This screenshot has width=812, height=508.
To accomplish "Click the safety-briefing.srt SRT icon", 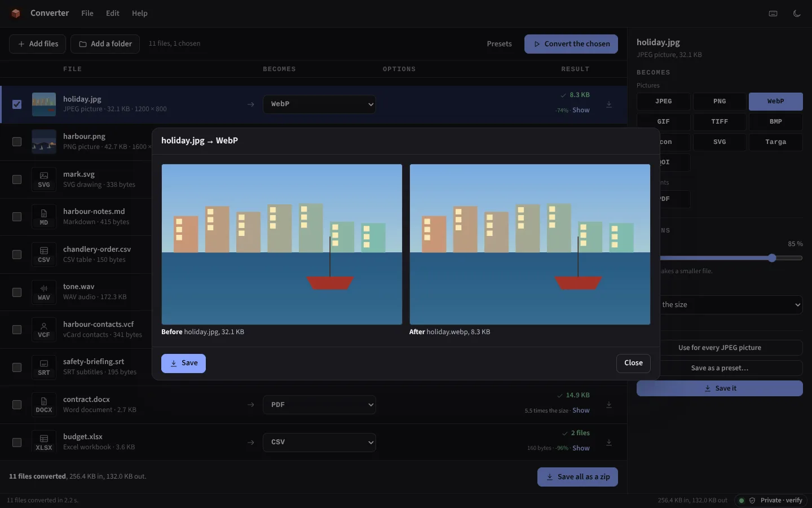I will [x=44, y=367].
